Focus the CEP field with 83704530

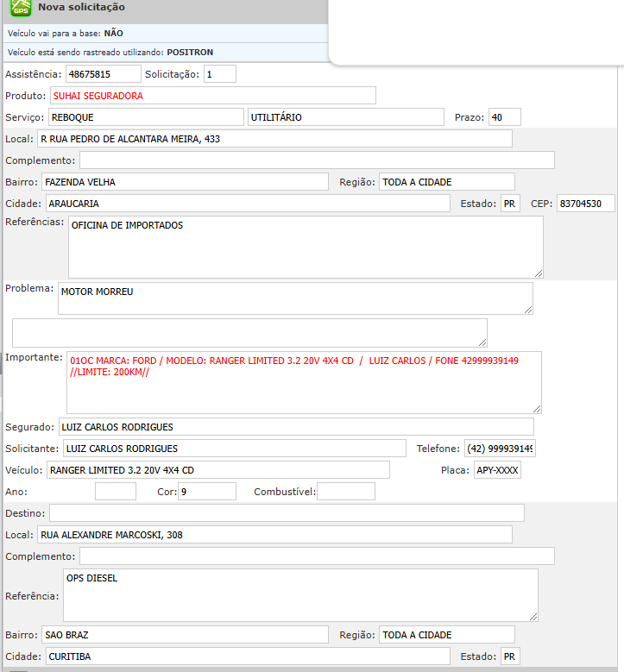tap(585, 204)
